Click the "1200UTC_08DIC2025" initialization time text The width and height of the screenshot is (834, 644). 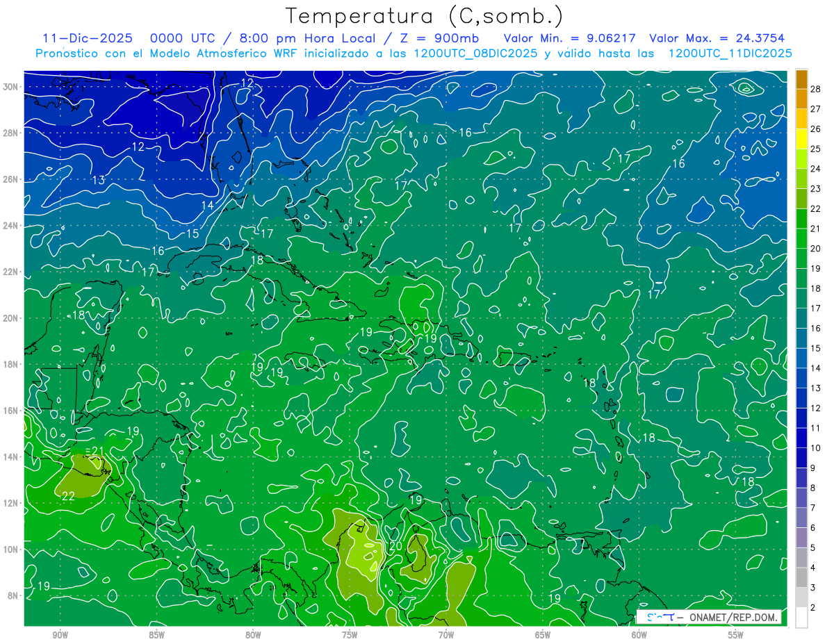475,53
